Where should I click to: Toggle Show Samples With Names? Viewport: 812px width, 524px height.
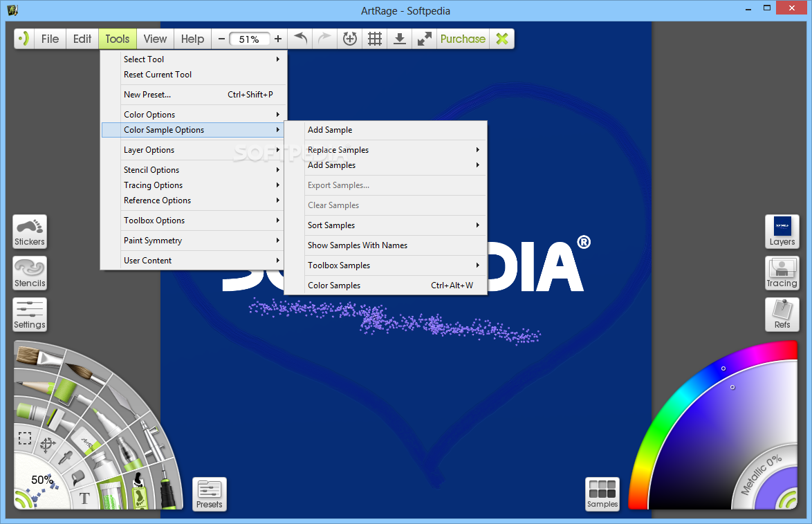[x=386, y=245]
